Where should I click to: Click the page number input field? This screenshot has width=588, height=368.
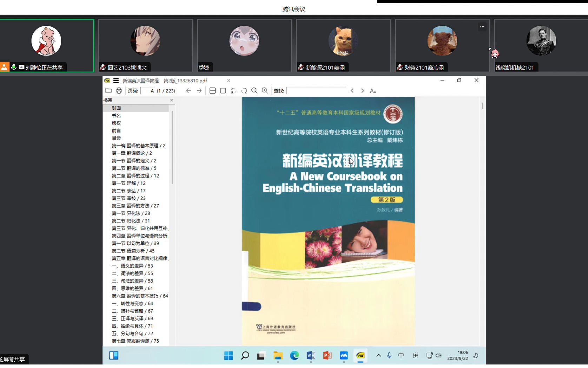(148, 91)
